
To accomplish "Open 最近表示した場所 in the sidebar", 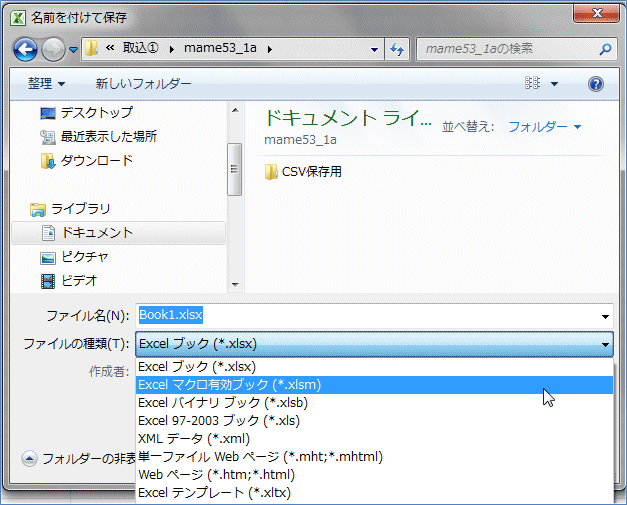I will coord(108,136).
